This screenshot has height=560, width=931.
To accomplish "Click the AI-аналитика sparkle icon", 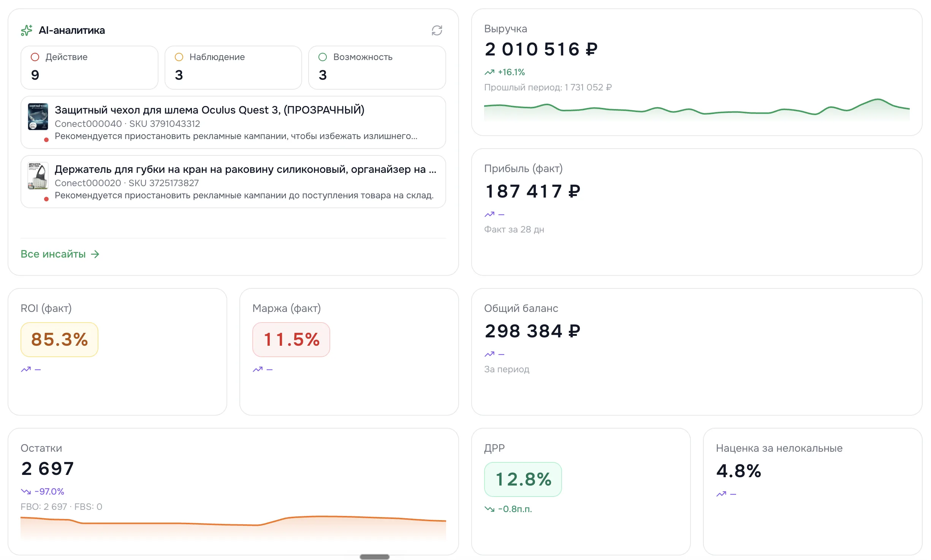I will coord(27,30).
